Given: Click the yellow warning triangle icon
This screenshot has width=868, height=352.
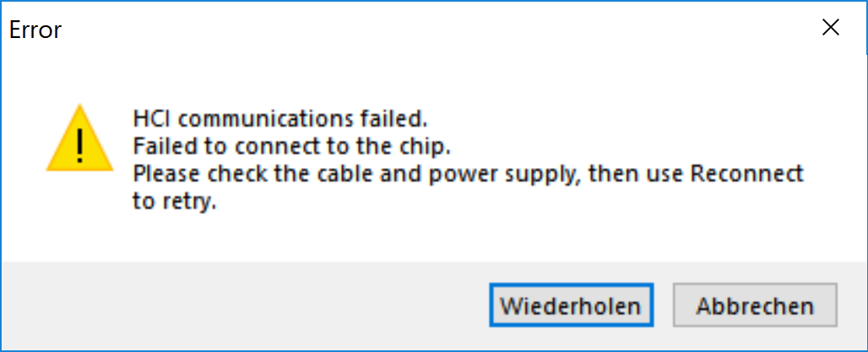Looking at the screenshot, I should pyautogui.click(x=79, y=140).
